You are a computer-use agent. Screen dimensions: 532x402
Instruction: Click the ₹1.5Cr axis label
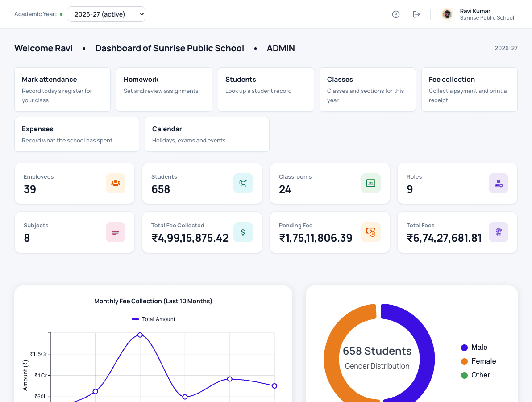tap(38, 354)
